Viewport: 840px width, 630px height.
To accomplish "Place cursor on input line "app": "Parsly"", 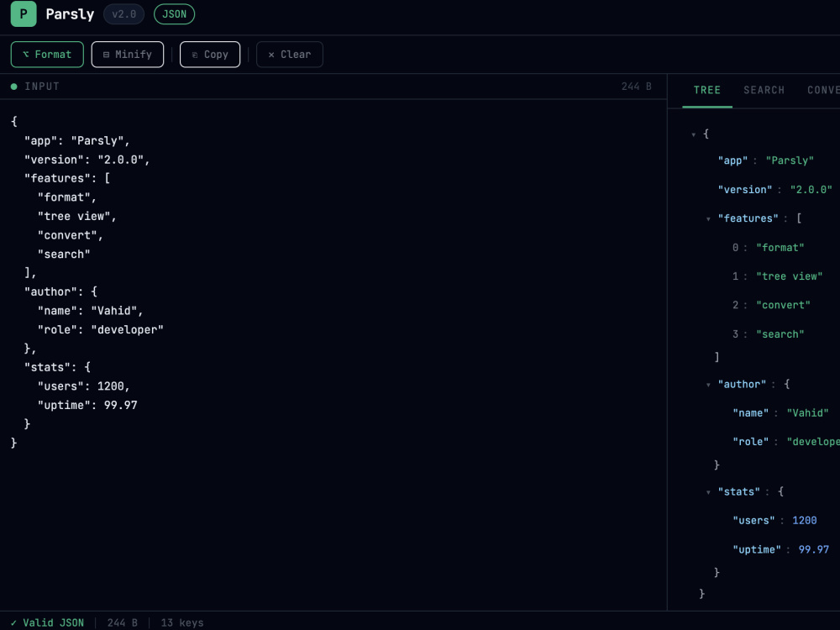I will (77, 141).
